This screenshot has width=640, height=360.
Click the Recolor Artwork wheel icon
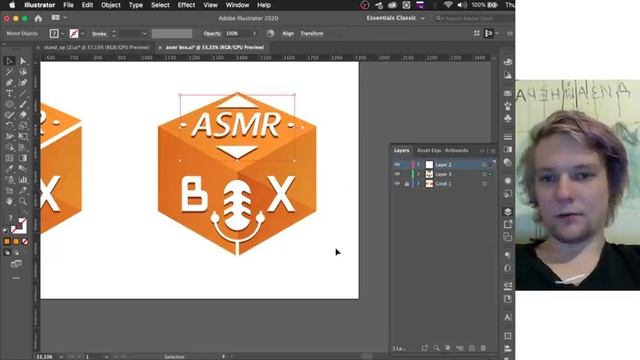pos(270,33)
